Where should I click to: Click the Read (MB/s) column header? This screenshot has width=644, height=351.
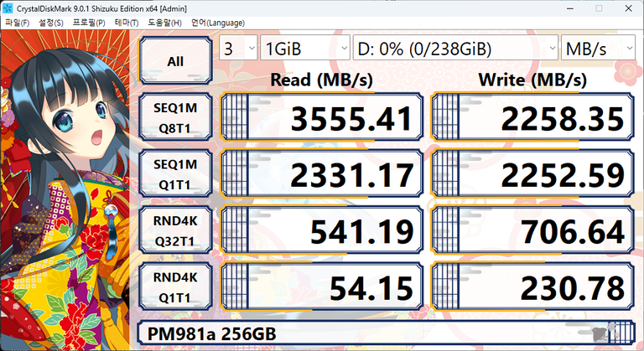pyautogui.click(x=322, y=80)
